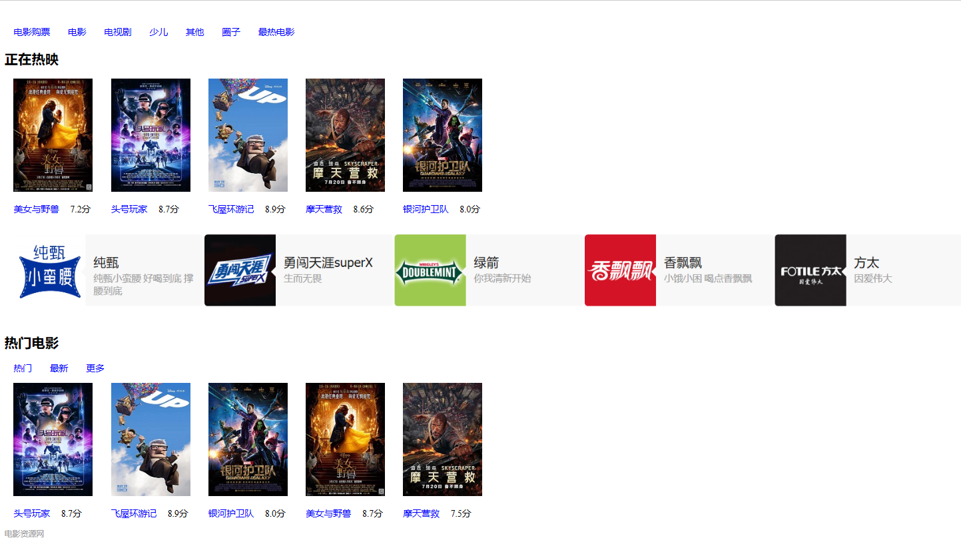Open the 少儿 section link
Viewport: 961px width, 560px height.
click(159, 32)
